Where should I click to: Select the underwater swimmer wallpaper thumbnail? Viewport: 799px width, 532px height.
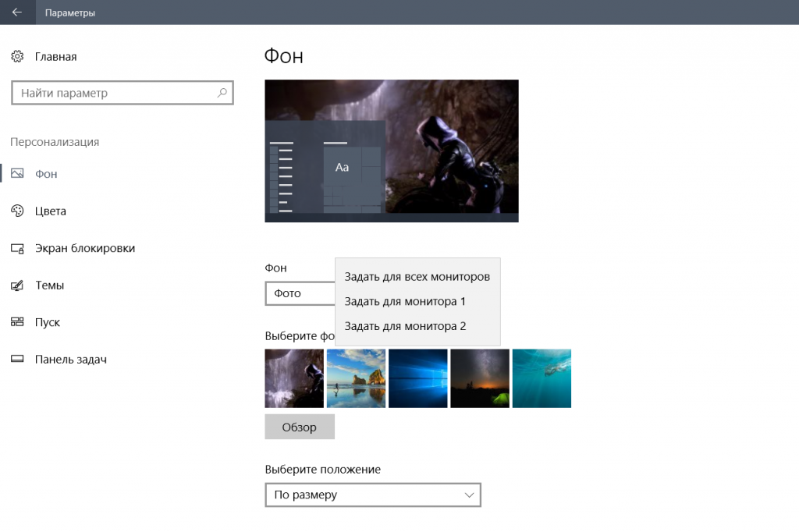tap(542, 378)
